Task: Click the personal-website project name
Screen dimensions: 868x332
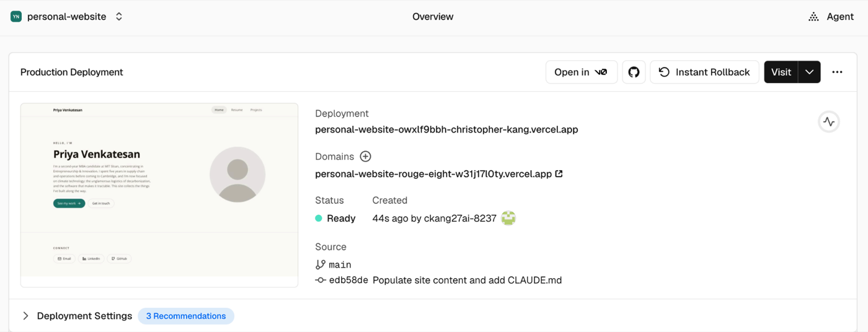Action: pos(67,17)
